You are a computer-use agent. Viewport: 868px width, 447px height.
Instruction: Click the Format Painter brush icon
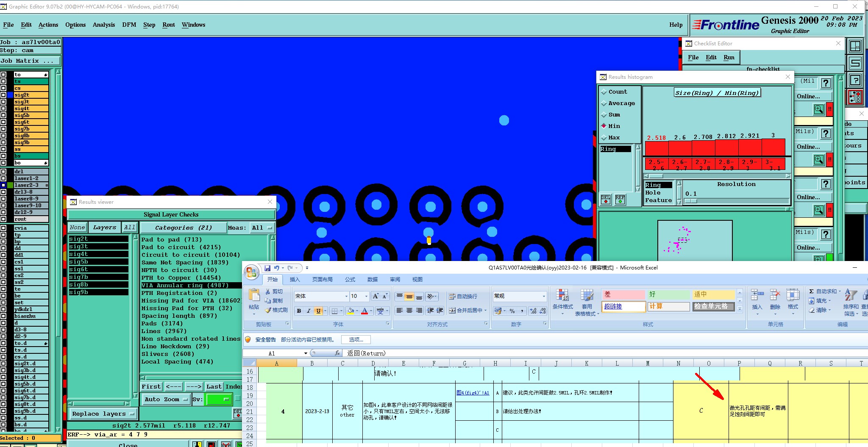(268, 310)
